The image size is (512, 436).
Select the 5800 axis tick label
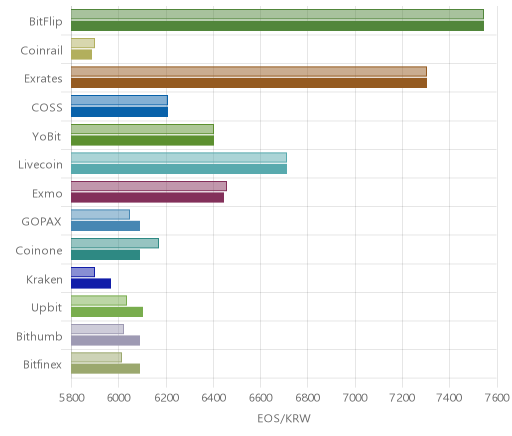[x=72, y=398]
